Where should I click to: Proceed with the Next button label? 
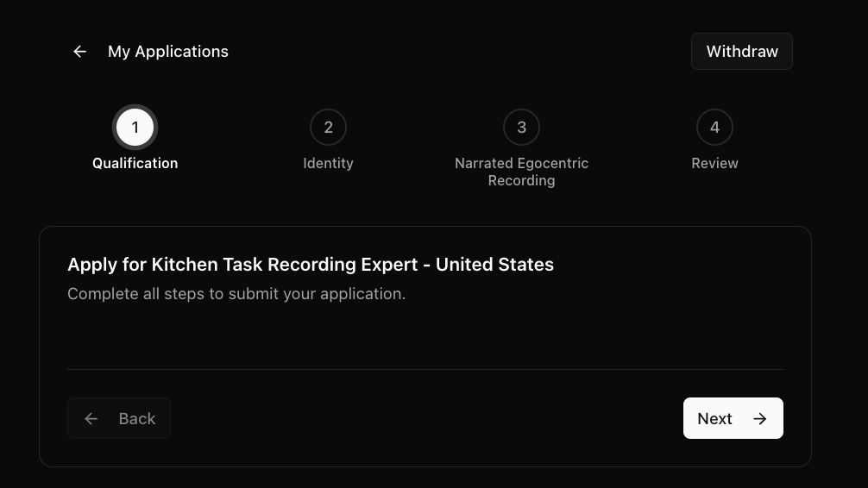[714, 419]
